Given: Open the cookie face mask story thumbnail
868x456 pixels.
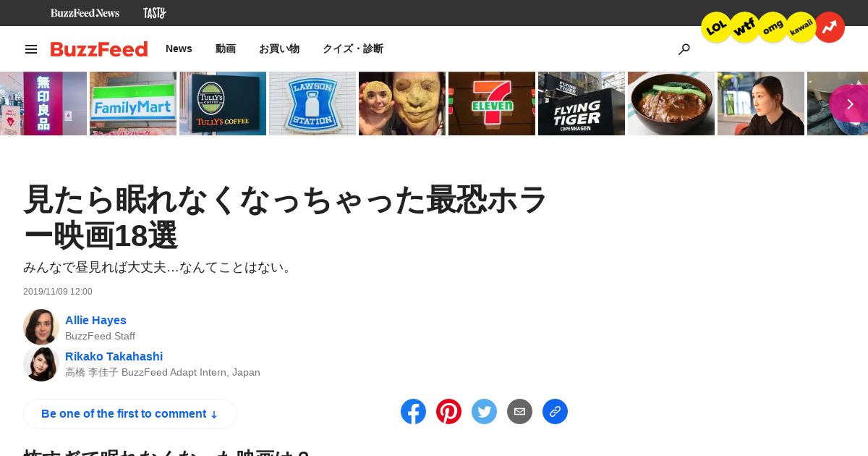Looking at the screenshot, I should pyautogui.click(x=402, y=104).
